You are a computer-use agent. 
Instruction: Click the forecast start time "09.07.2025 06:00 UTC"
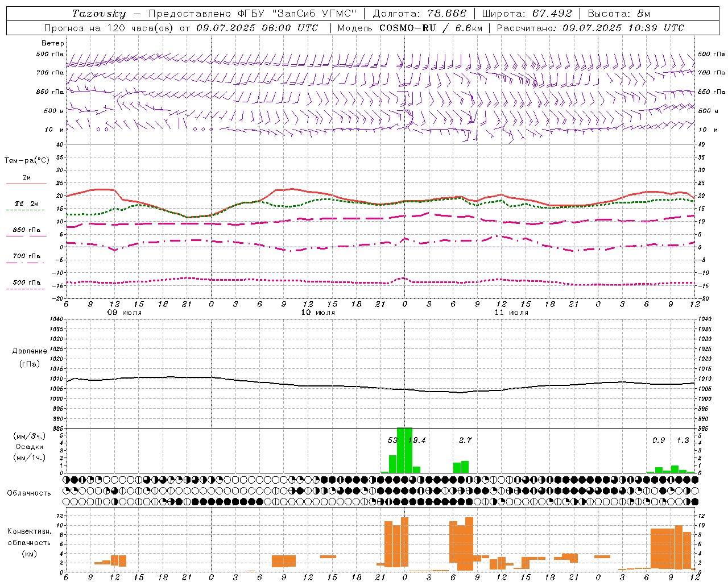click(x=257, y=28)
